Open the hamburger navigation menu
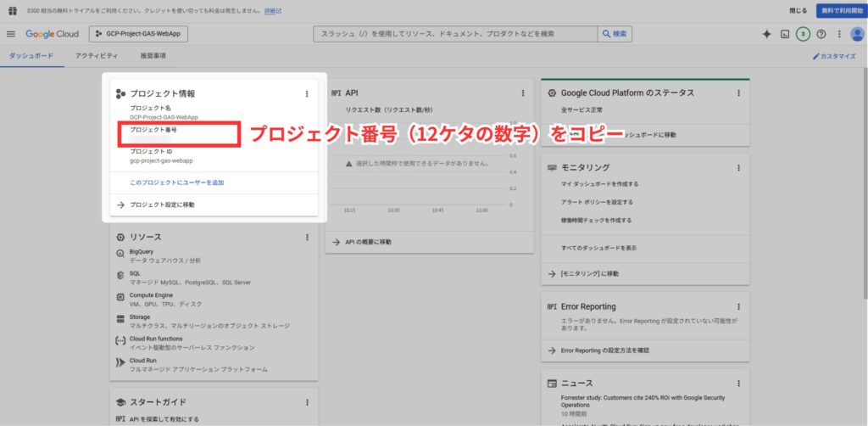Screen dimensions: 868x426 [10, 34]
